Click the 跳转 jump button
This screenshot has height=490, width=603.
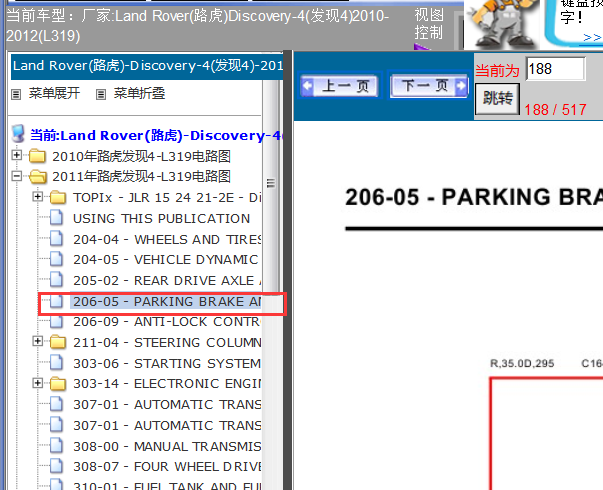coord(498,98)
